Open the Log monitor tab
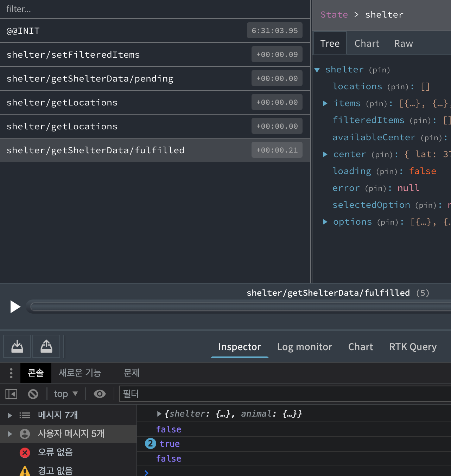Image resolution: width=451 pixels, height=476 pixels. 304,347
